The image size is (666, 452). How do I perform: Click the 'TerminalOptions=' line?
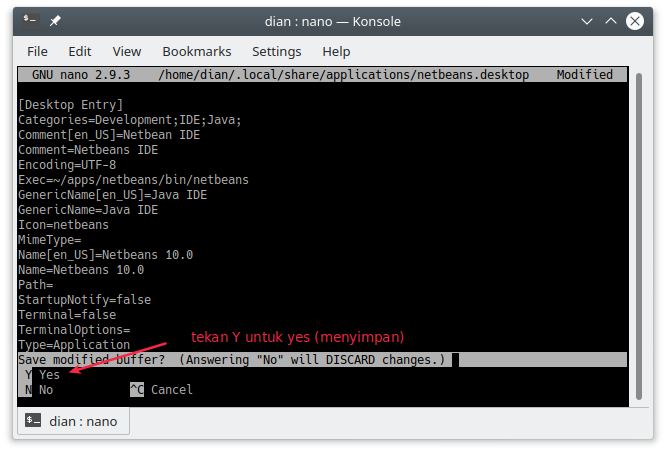74,329
